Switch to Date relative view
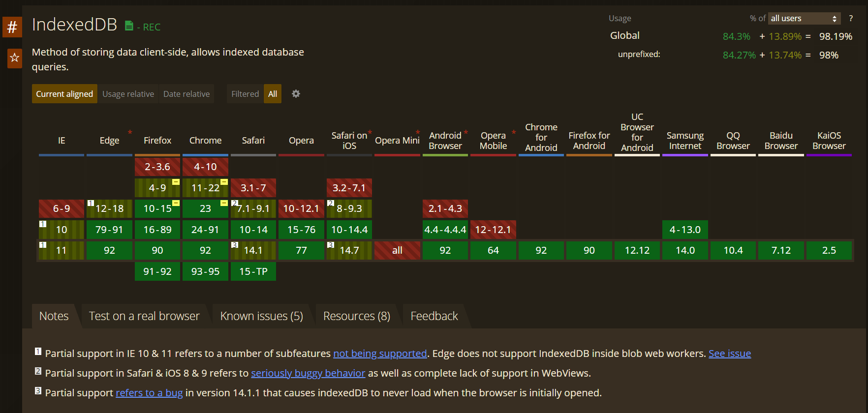This screenshot has height=413, width=868. [186, 94]
